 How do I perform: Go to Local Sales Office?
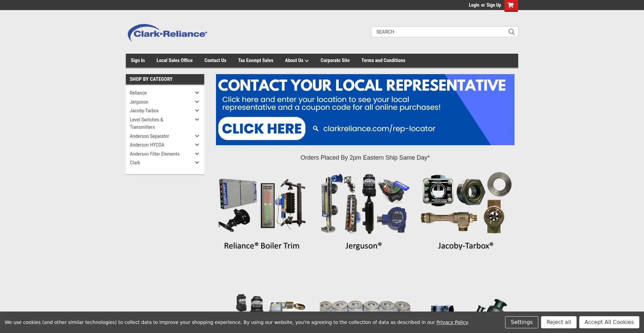pyautogui.click(x=174, y=60)
